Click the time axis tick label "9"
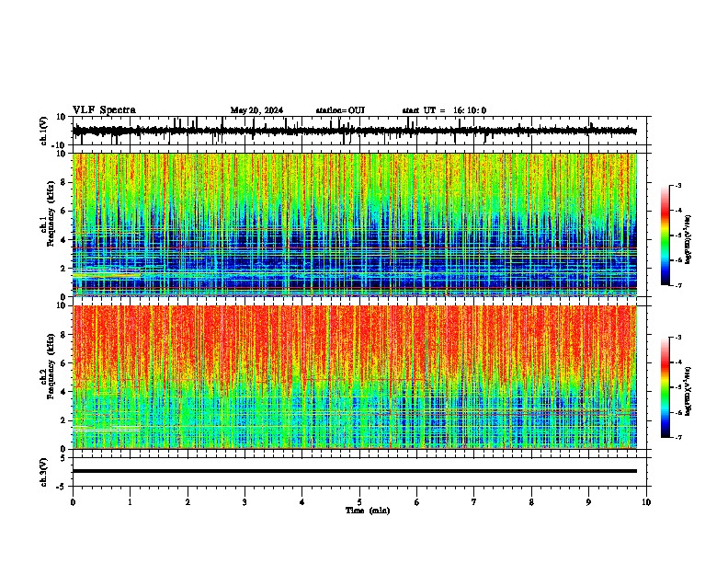 coord(588,502)
